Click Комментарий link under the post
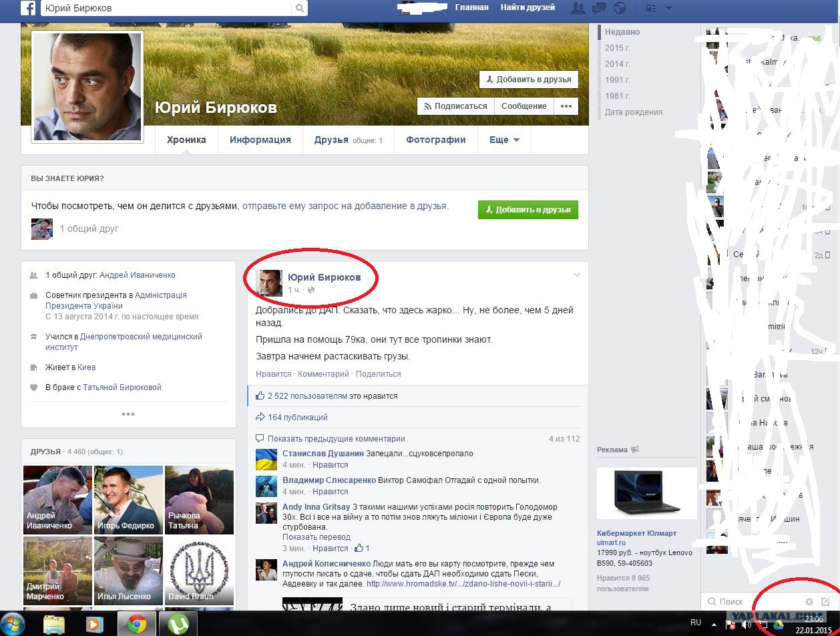Screen dimensions: 840x636 coord(323,374)
